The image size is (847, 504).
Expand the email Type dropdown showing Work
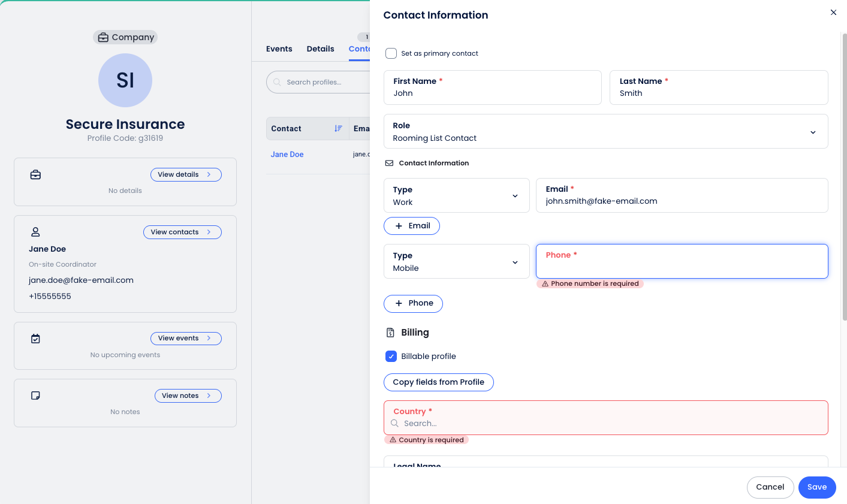click(456, 196)
